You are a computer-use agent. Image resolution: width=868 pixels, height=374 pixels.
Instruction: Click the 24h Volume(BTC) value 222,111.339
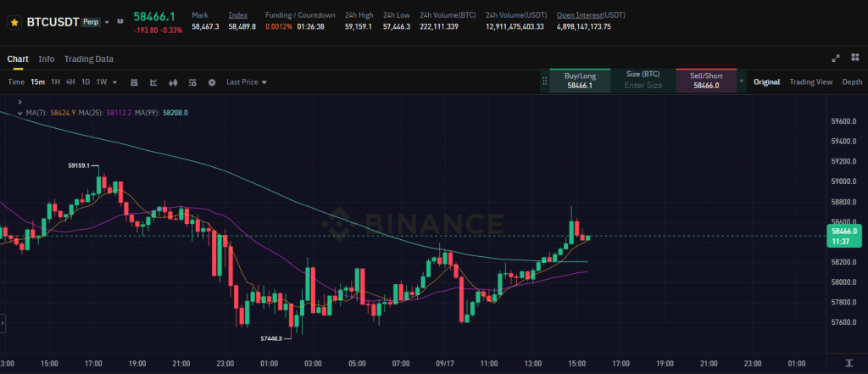click(x=439, y=26)
